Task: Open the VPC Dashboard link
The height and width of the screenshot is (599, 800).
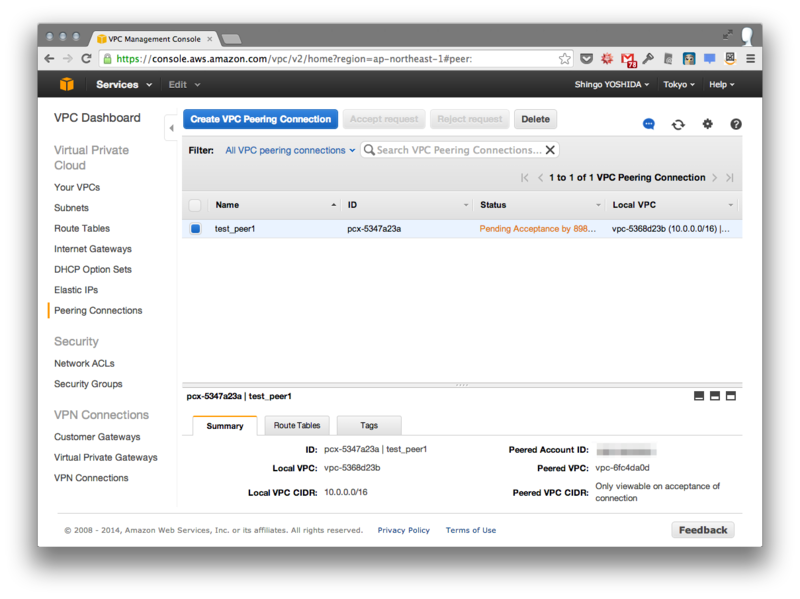Action: click(x=97, y=118)
